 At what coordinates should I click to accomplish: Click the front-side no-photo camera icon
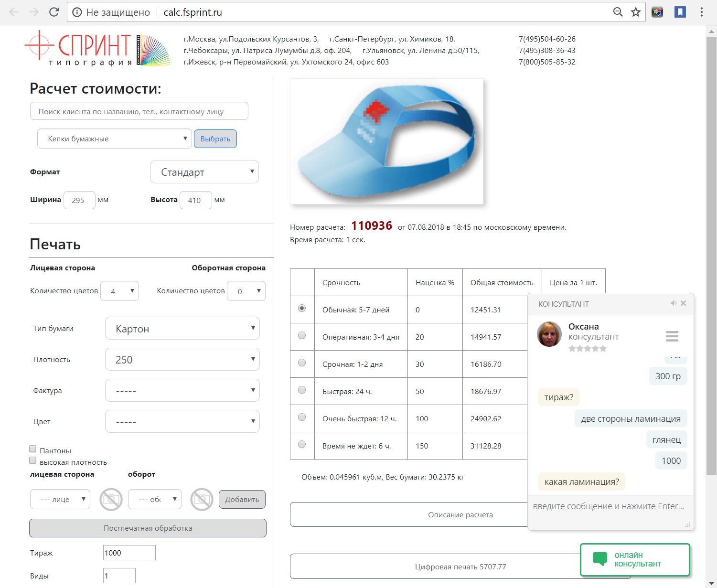pos(111,499)
